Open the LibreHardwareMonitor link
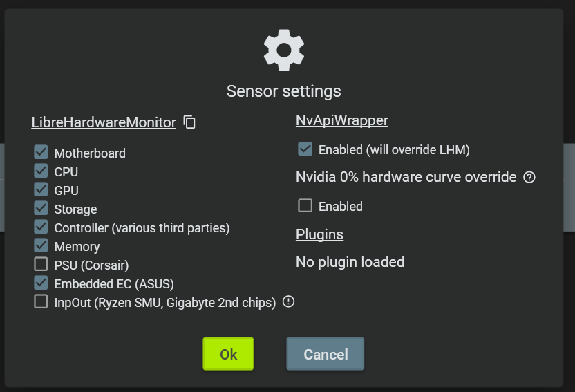575x392 pixels. [x=104, y=122]
